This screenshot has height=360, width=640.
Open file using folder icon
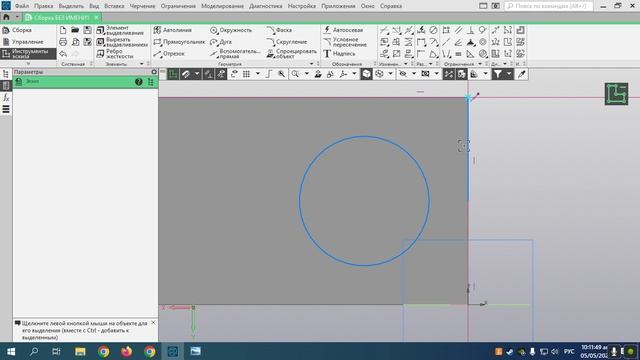click(x=75, y=30)
